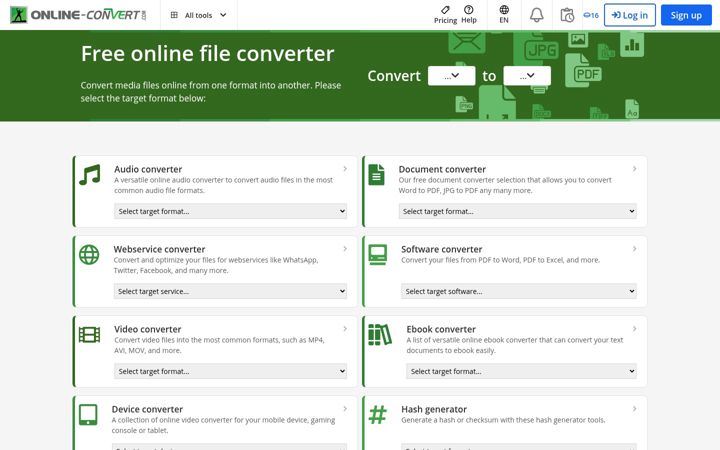Click the Software converter chevron arrow
The height and width of the screenshot is (450, 720).
[634, 249]
